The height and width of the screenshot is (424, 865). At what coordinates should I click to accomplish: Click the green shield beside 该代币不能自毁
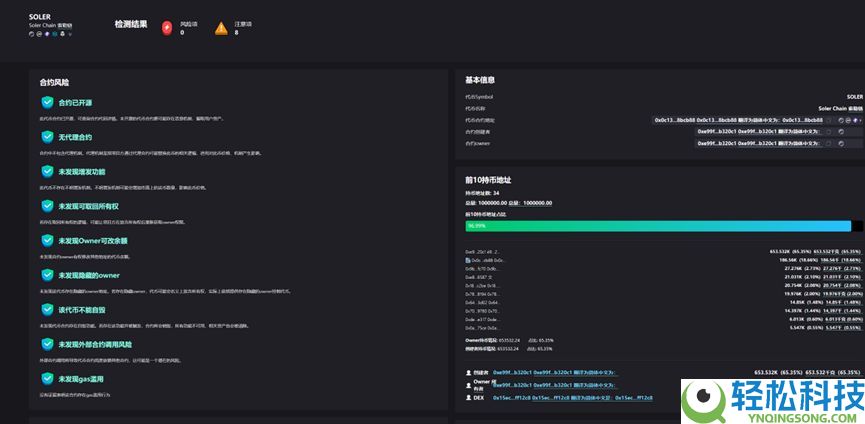47,309
